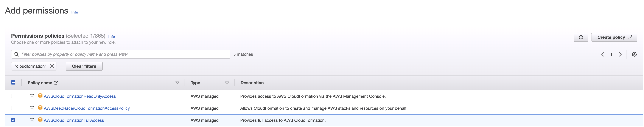The width and height of the screenshot is (644, 127).
Task: Click the Clear filters button
Action: [x=84, y=66]
